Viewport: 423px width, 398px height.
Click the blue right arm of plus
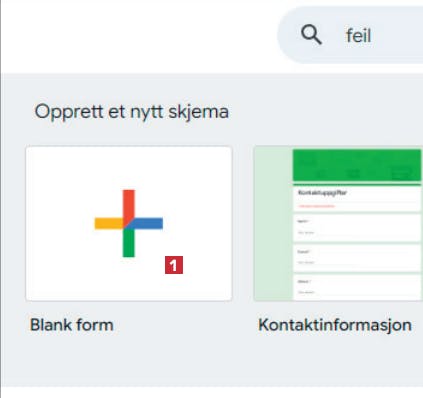tap(149, 223)
